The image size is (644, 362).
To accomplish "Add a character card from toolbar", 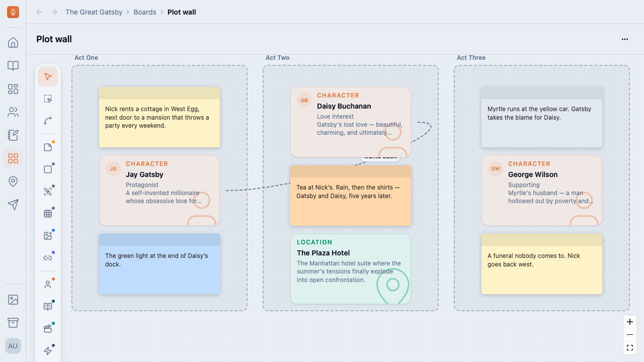I will 48,285.
